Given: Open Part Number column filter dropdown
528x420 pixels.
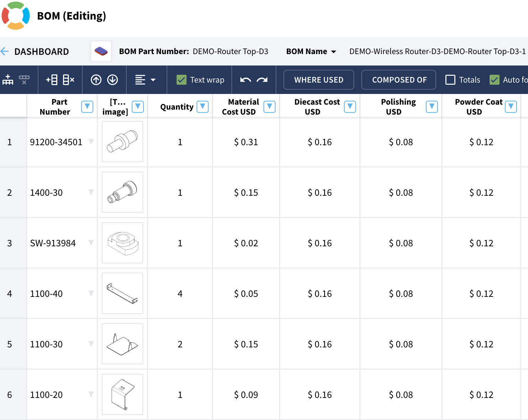Looking at the screenshot, I should coord(87,106).
